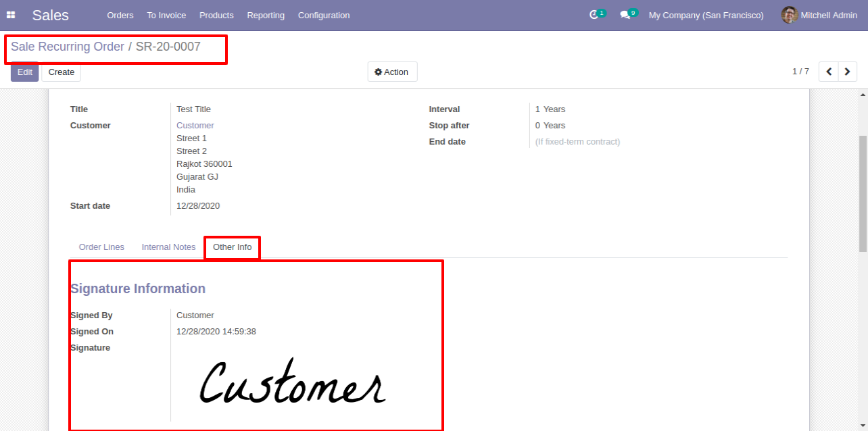Click Mitchell Admin avatar picture
868x431 pixels.
790,15
